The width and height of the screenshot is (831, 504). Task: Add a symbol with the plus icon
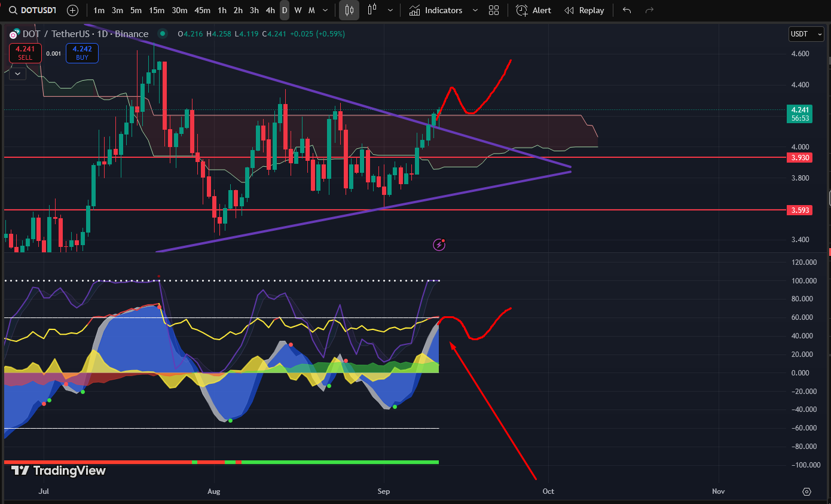pos(72,10)
